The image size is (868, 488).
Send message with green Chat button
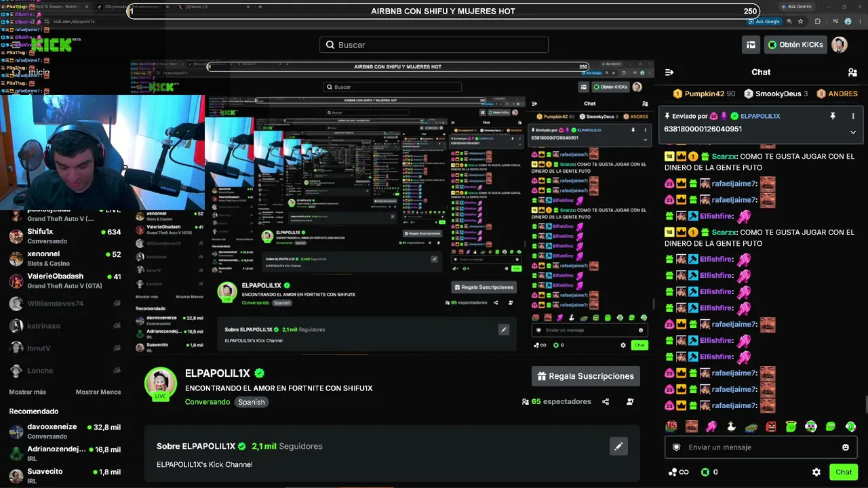click(844, 472)
